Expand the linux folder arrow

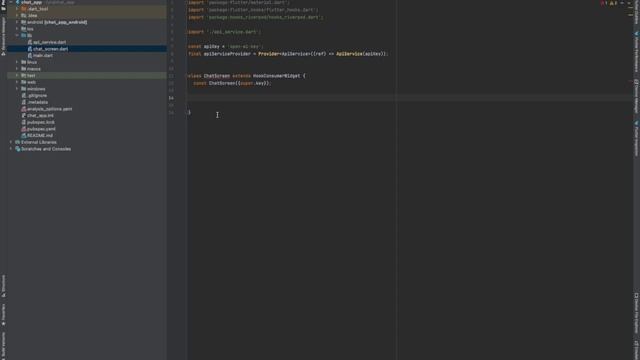coord(17,62)
